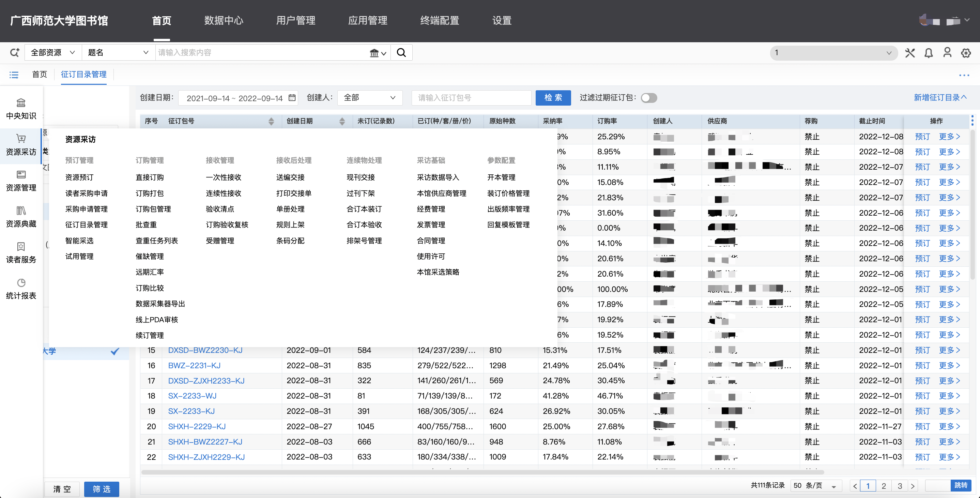Click the horizontal scrollbar under the table
Screen dimensions: 980x498
click(x=483, y=472)
